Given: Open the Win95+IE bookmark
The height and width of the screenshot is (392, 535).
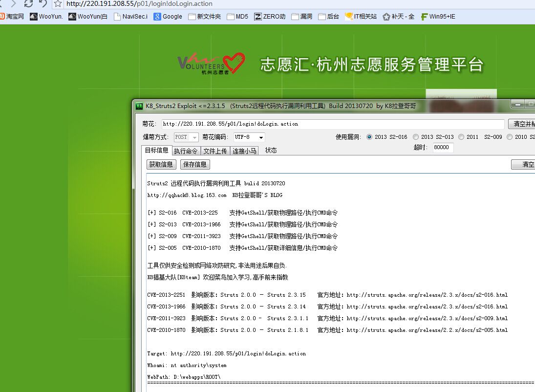Looking at the screenshot, I should 438,17.
